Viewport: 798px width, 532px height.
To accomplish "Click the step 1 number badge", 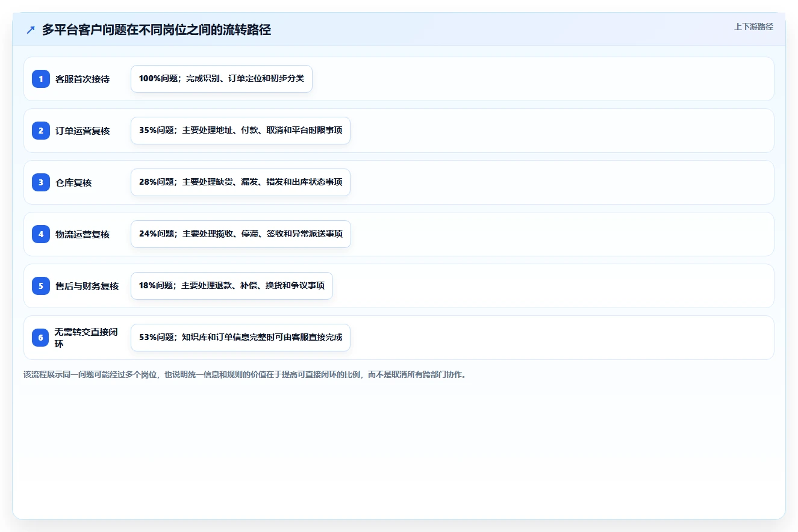I will point(41,79).
